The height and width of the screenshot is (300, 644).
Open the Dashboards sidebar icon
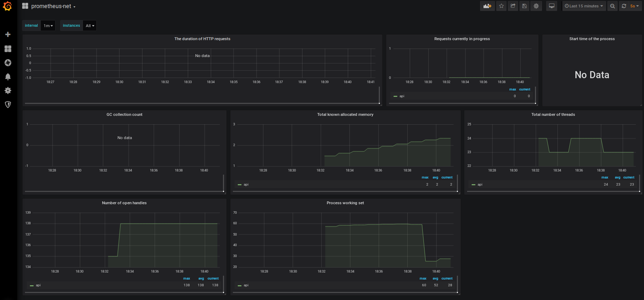8,49
